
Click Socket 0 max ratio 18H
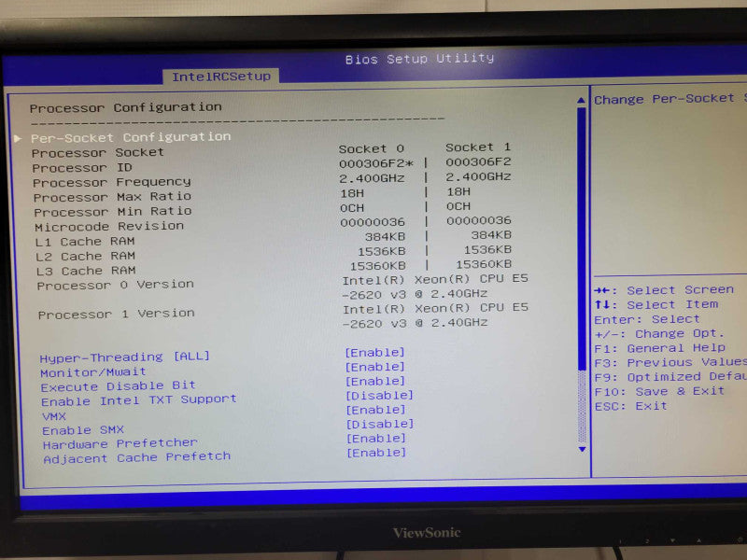pyautogui.click(x=352, y=193)
